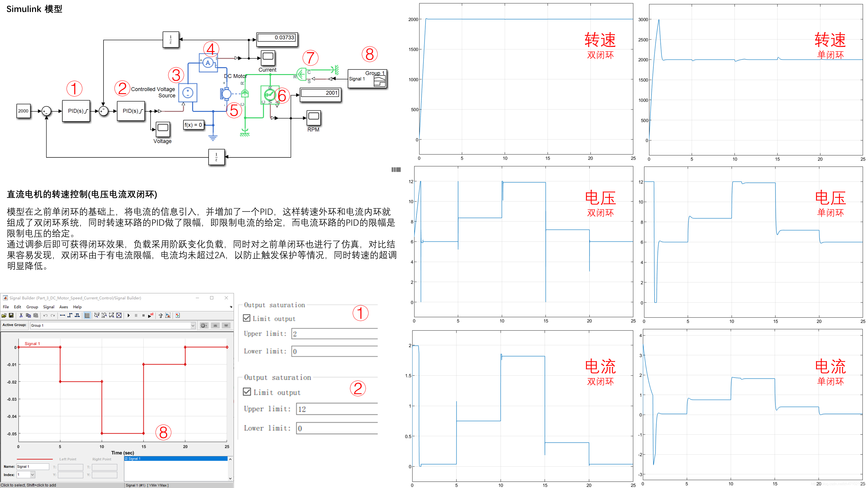
Task: Click the Save floppy disk icon
Action: click(11, 316)
